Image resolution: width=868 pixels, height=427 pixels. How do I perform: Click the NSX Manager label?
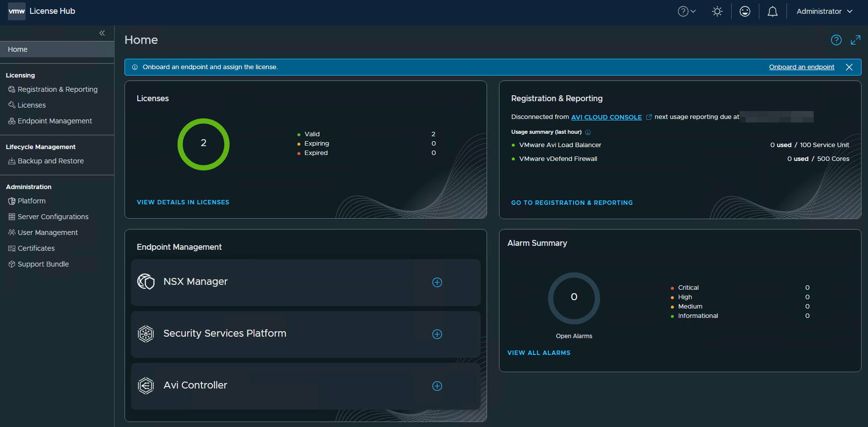[x=196, y=282]
